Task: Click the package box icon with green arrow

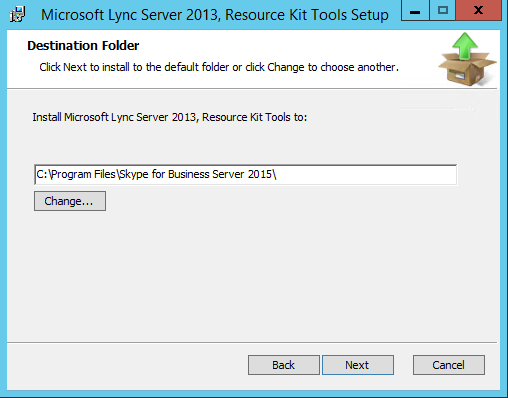Action: coord(467,59)
